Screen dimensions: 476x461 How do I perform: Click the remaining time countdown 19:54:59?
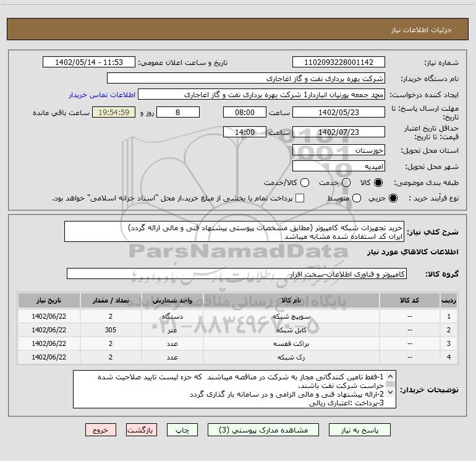(x=114, y=112)
